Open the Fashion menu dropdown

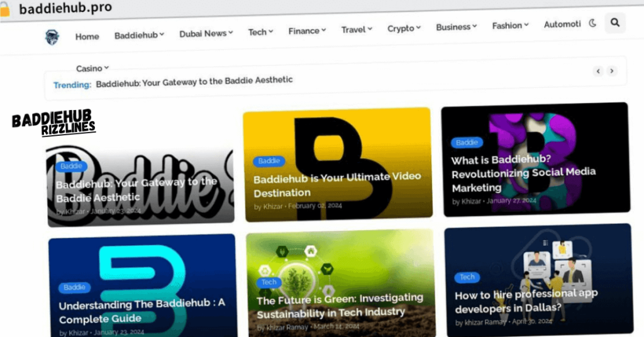tap(510, 25)
